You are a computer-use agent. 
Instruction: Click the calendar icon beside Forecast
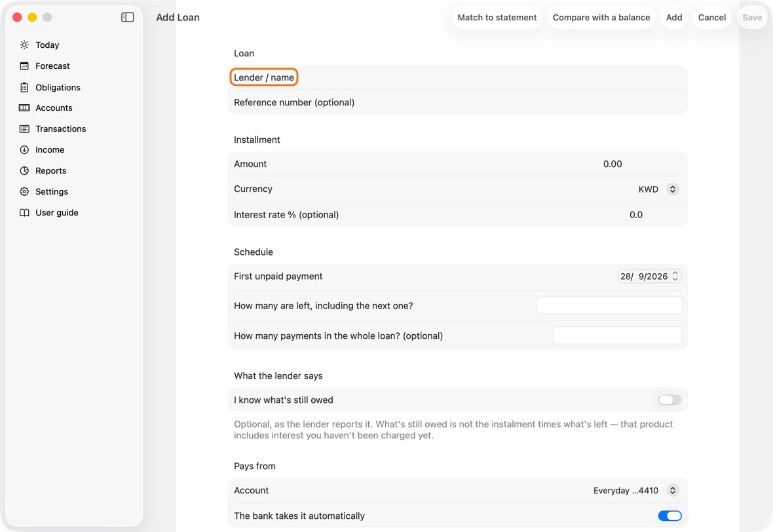click(x=24, y=66)
